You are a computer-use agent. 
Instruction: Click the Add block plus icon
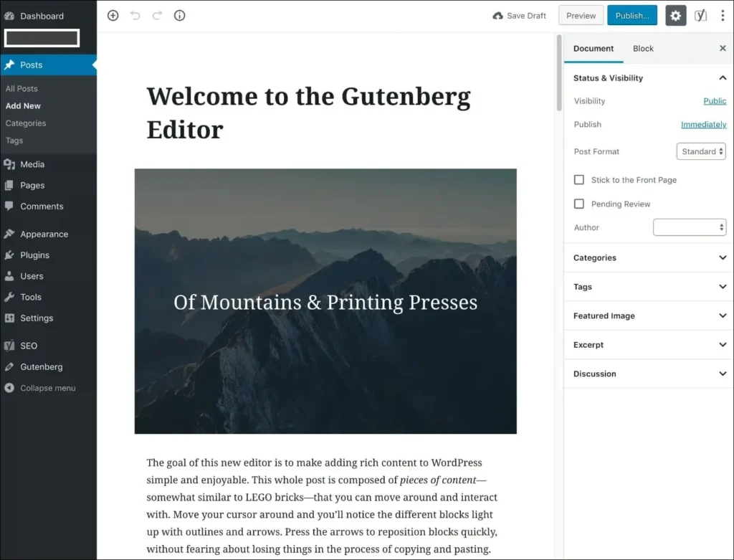pyautogui.click(x=113, y=16)
